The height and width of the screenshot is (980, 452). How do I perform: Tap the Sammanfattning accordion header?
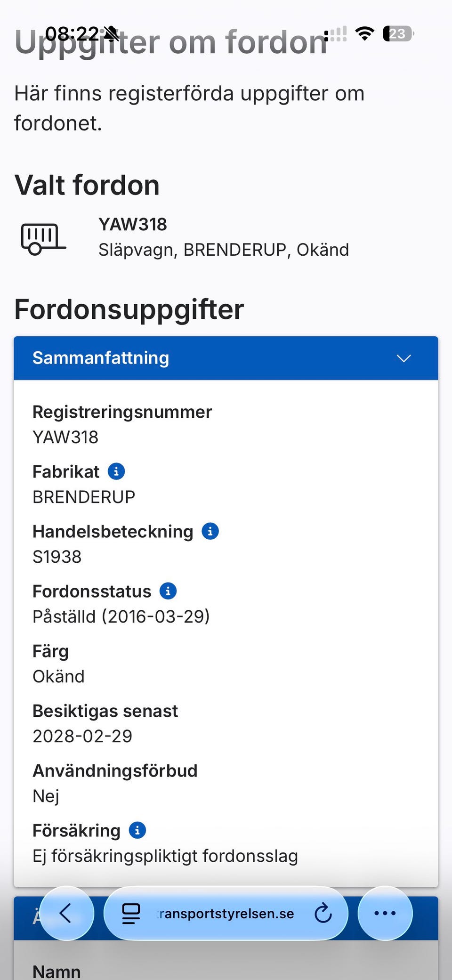click(101, 358)
